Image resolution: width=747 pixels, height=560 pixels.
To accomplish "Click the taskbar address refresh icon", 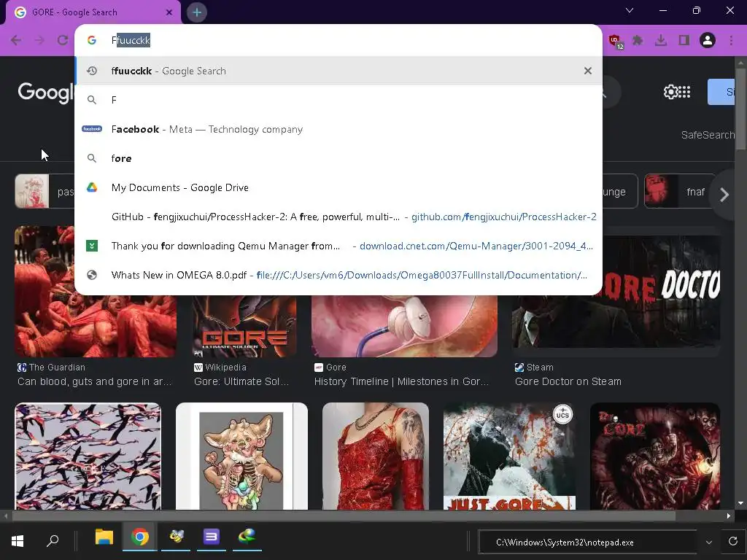I will (x=733, y=542).
